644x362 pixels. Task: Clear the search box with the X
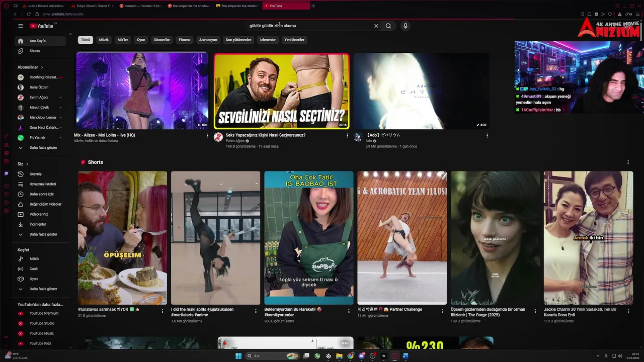tap(376, 26)
